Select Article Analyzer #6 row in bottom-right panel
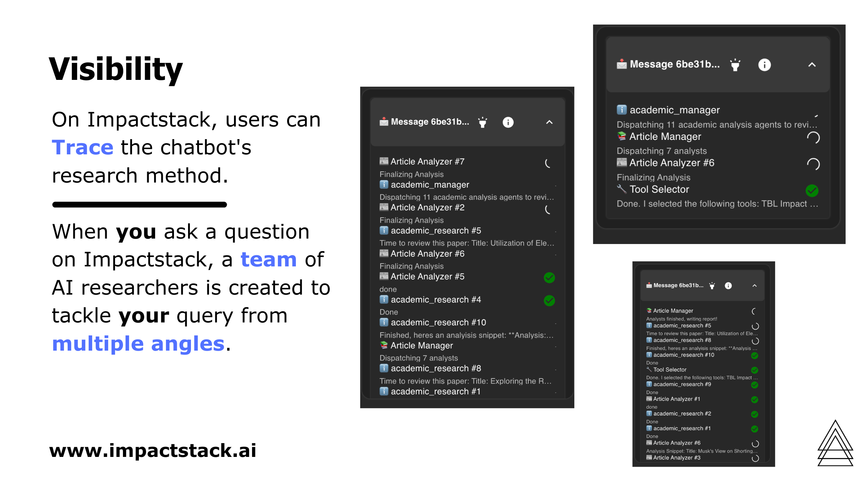868x488 pixels. coord(702,446)
